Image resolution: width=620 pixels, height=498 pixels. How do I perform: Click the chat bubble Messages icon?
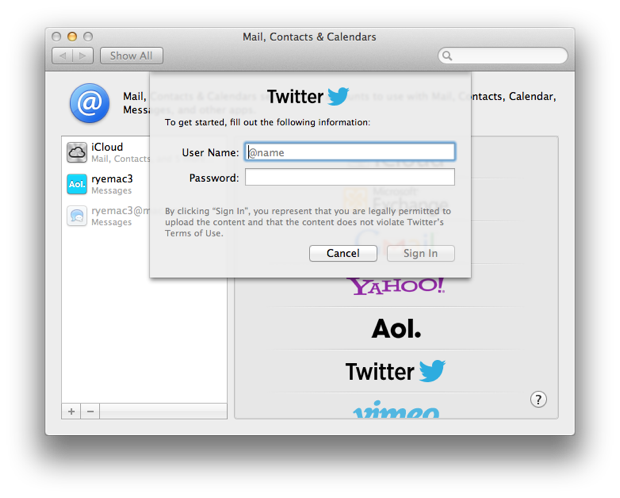point(77,216)
